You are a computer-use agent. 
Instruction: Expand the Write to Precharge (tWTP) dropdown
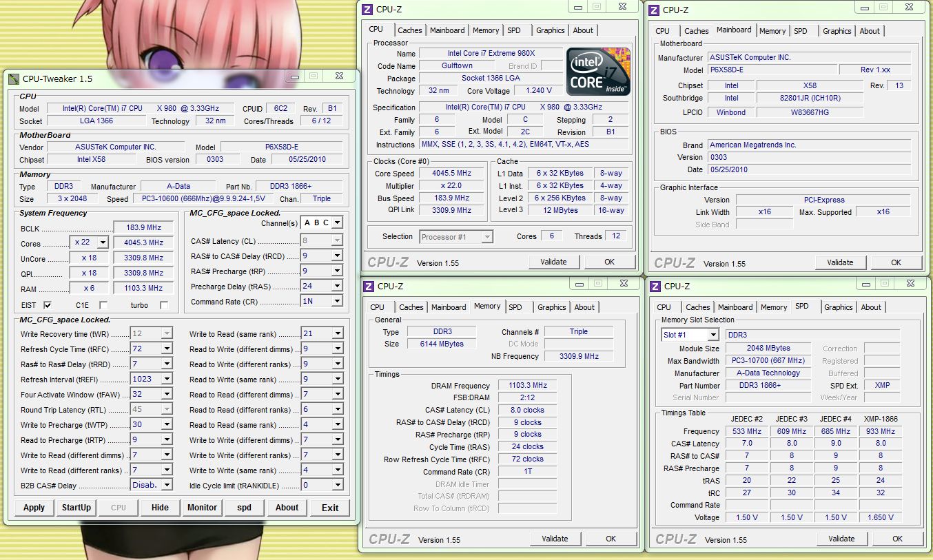[167, 424]
